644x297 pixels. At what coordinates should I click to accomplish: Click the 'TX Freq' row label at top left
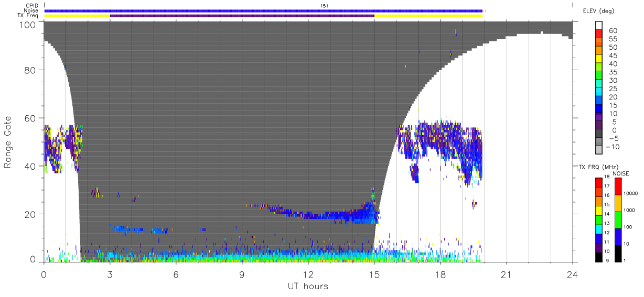pos(28,16)
